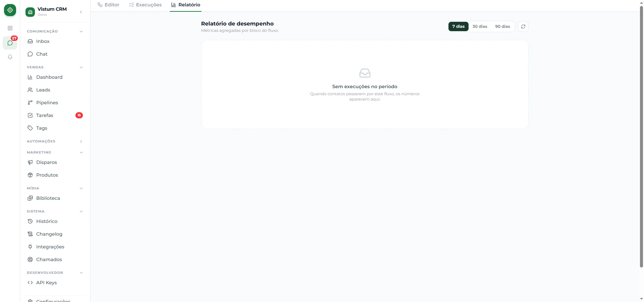Screen dimensions: 644x302
Task: Open the Pipelines page
Action: pos(55,103)
